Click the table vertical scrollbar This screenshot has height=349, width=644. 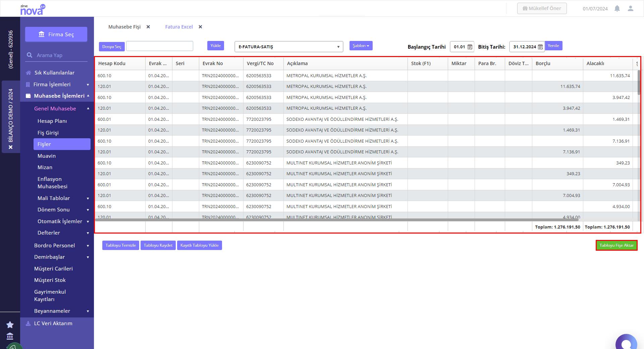pyautogui.click(x=639, y=82)
